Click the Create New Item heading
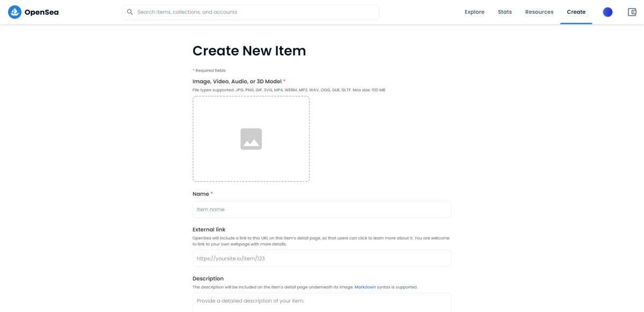Viewport: 644px width, 312px height. [249, 50]
